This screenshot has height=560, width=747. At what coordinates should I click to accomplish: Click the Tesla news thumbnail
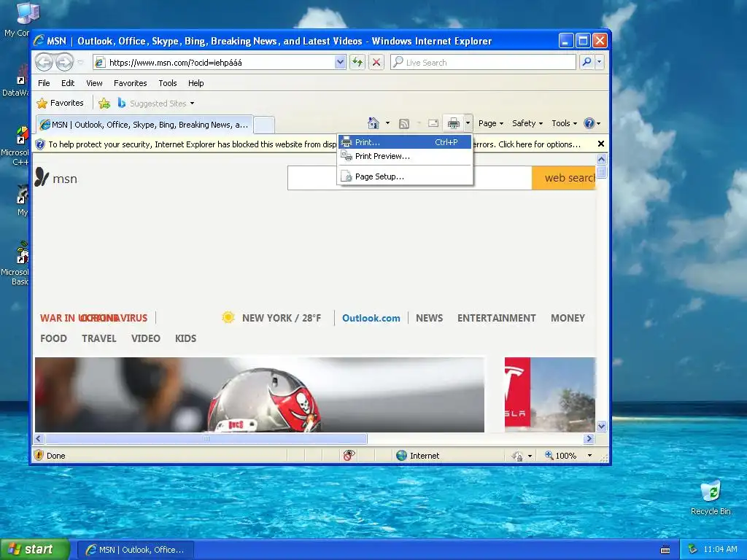tap(550, 394)
